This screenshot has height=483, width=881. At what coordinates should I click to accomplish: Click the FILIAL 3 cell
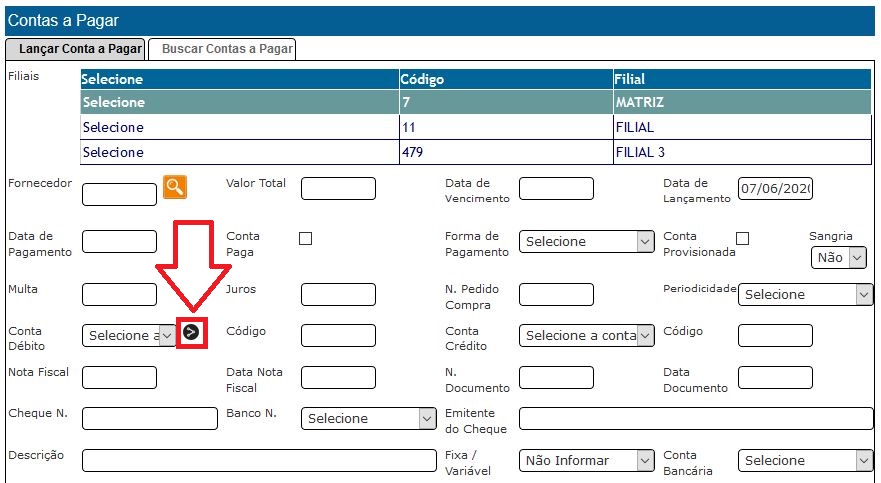click(742, 152)
